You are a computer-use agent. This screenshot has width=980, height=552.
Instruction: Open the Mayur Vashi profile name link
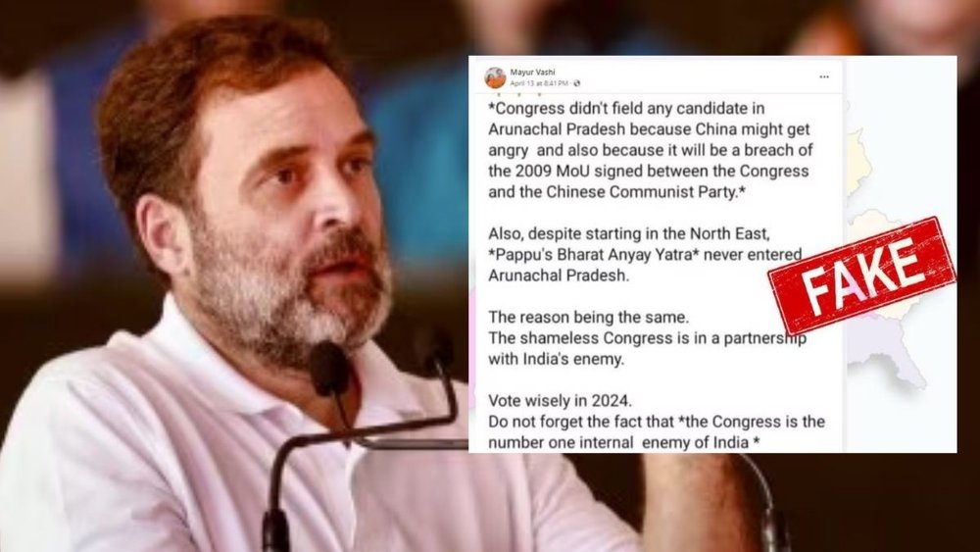tap(532, 73)
